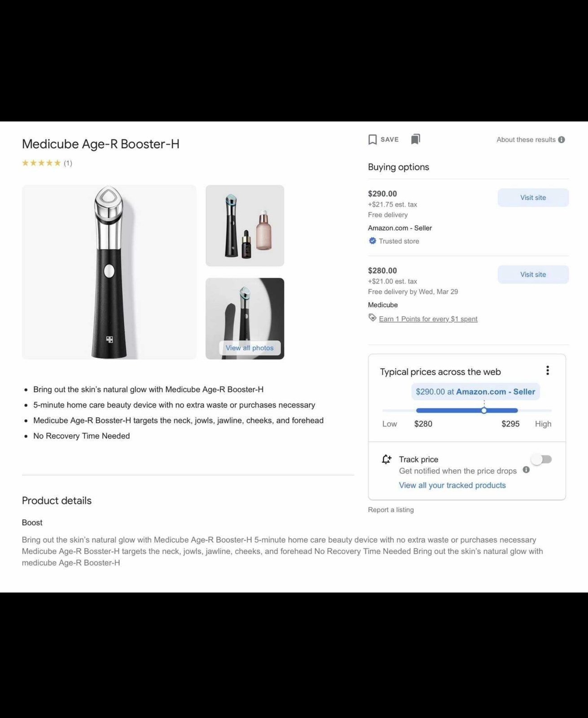Image resolution: width=588 pixels, height=718 pixels.
Task: Click the price range slider handle
Action: coord(484,410)
